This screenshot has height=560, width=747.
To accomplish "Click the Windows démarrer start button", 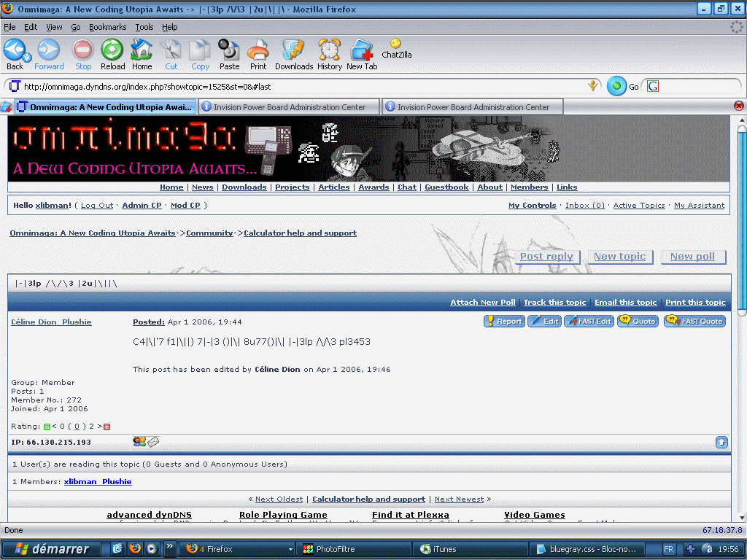I will [52, 549].
